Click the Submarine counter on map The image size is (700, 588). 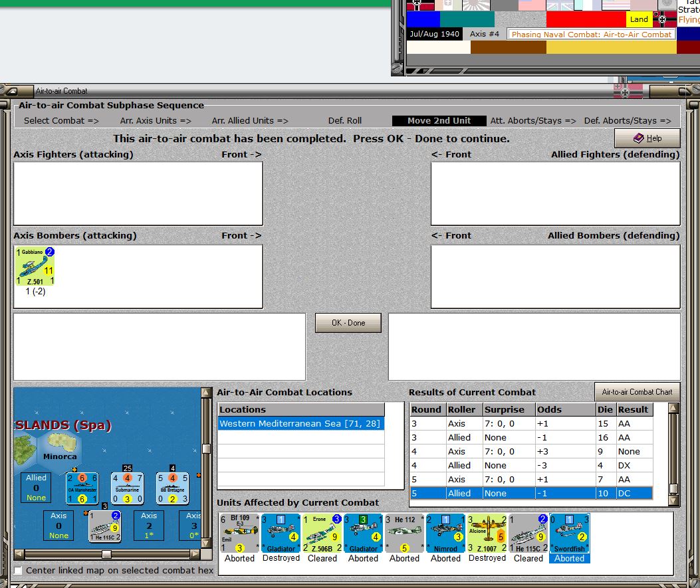(x=127, y=488)
